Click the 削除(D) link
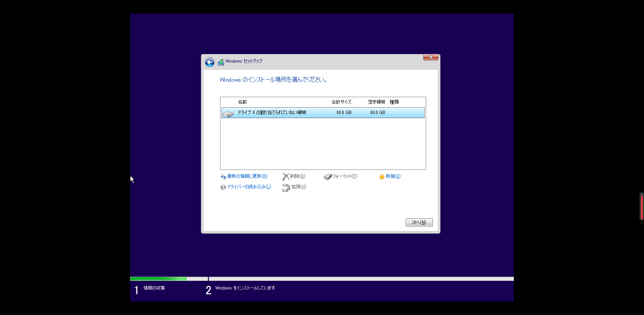 click(x=298, y=176)
